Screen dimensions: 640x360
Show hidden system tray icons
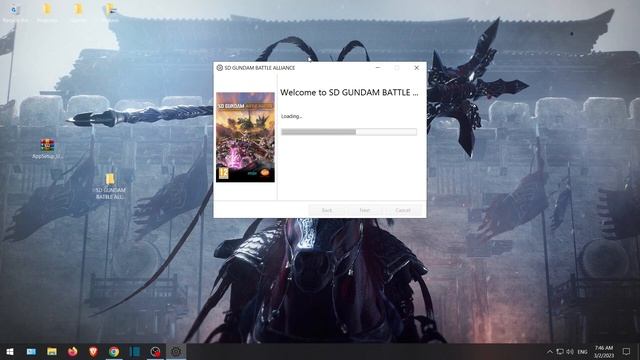pos(550,351)
